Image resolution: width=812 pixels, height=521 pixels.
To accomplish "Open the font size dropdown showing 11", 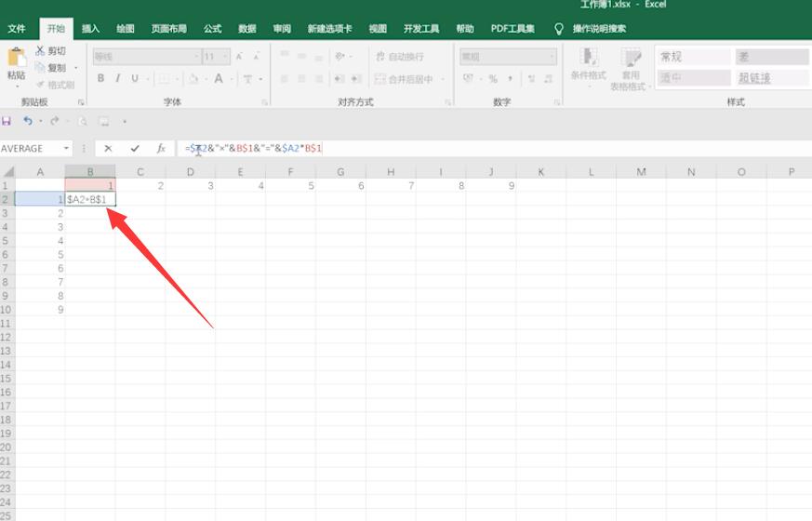I will click(x=226, y=57).
